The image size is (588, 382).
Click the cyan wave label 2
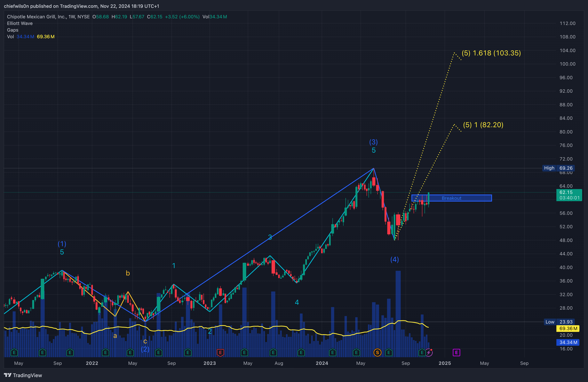point(210,331)
